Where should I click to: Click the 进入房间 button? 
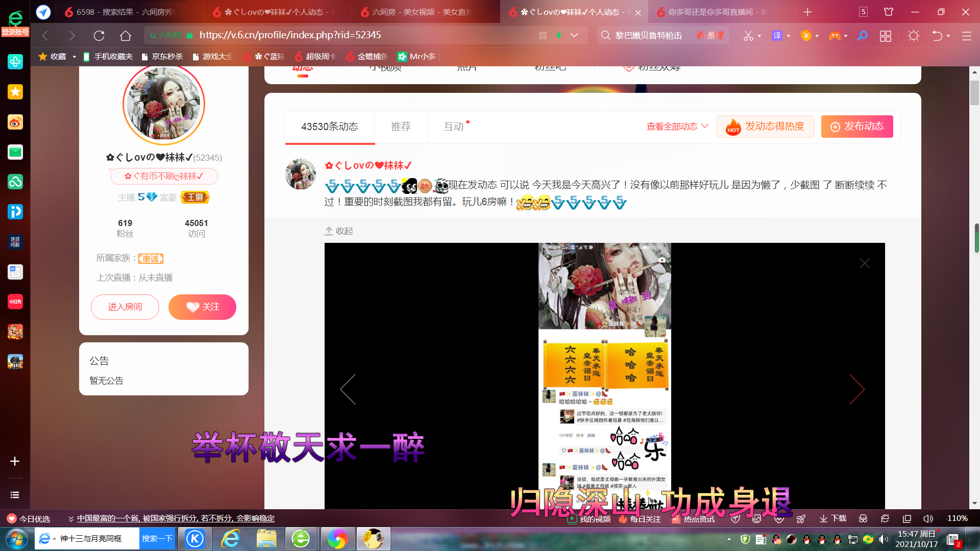tap(125, 307)
